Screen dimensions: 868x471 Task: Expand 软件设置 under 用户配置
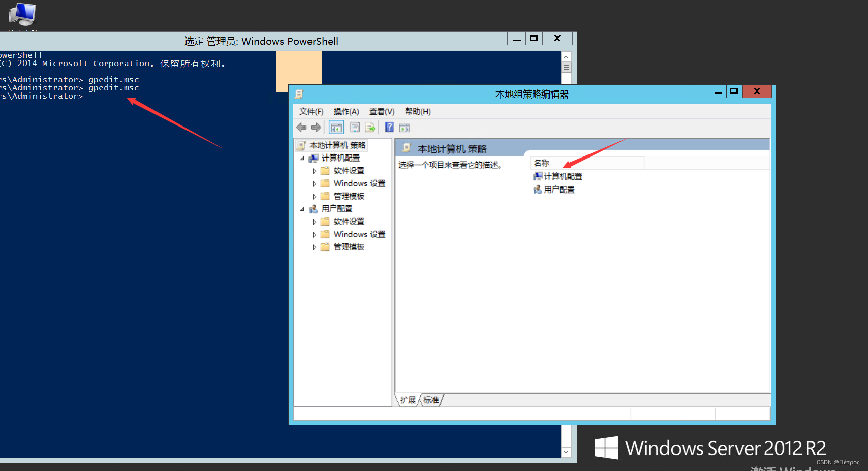[314, 222]
